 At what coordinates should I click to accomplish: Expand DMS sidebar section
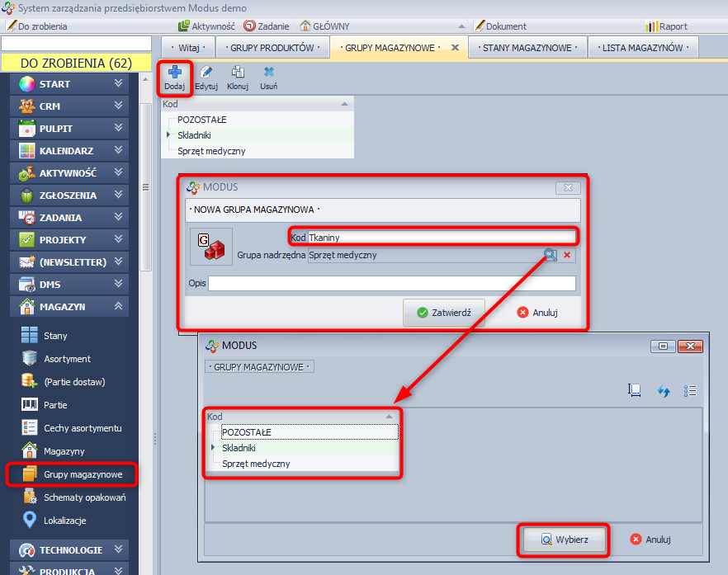69,285
